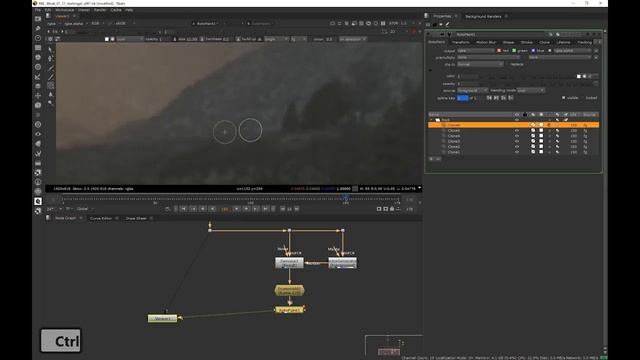Click the Transform nodes move icon
Image resolution: width=640 pixels, height=360 pixels.
coord(38,96)
